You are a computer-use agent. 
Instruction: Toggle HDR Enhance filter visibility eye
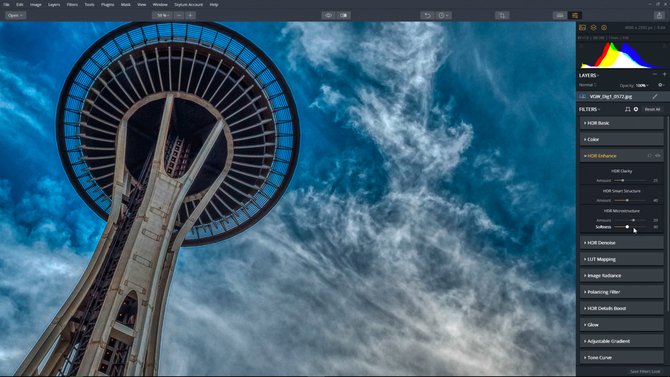point(658,156)
